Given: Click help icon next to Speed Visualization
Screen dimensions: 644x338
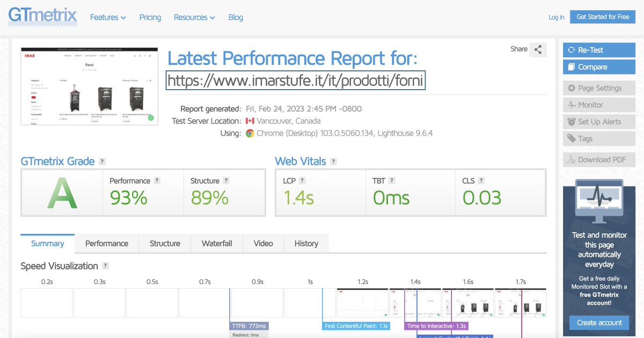Looking at the screenshot, I should coord(105,266).
